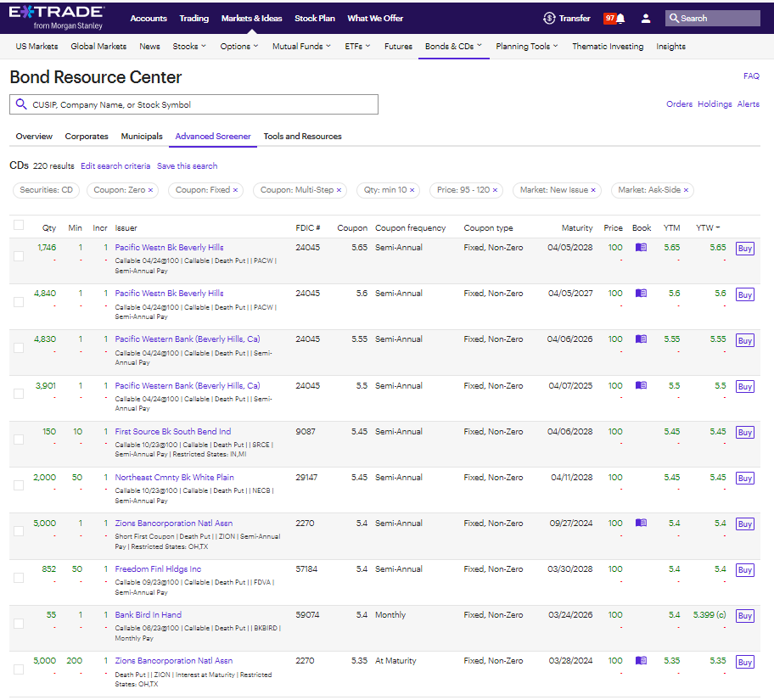Click Edit search criteria link
774x700 pixels.
115,165
